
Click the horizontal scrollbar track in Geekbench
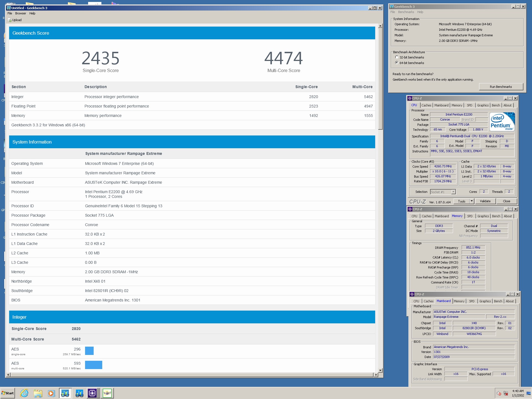pos(192,375)
